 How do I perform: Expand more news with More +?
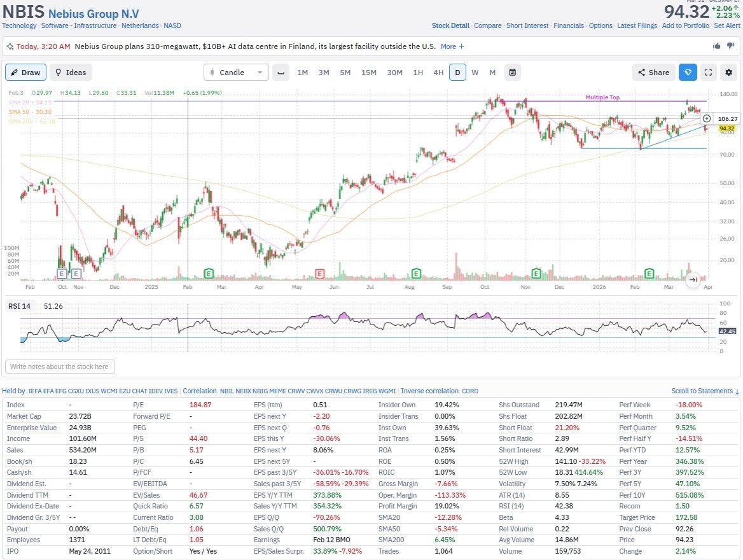click(452, 46)
